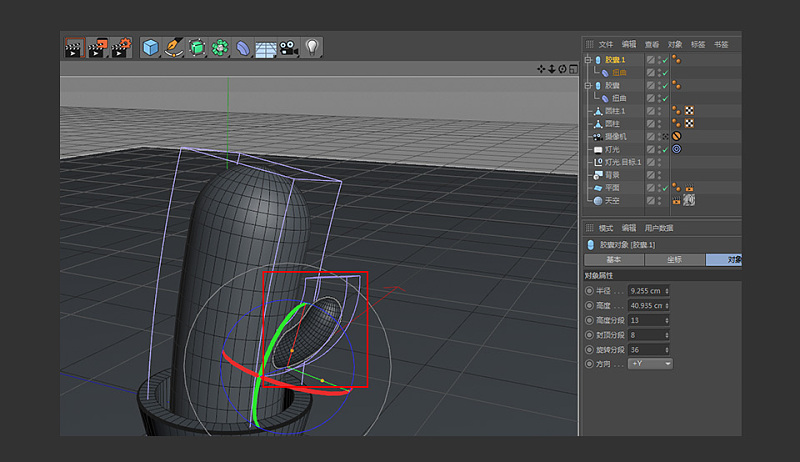This screenshot has width=800, height=462.
Task: Select the spline Pen tool
Action: point(174,47)
